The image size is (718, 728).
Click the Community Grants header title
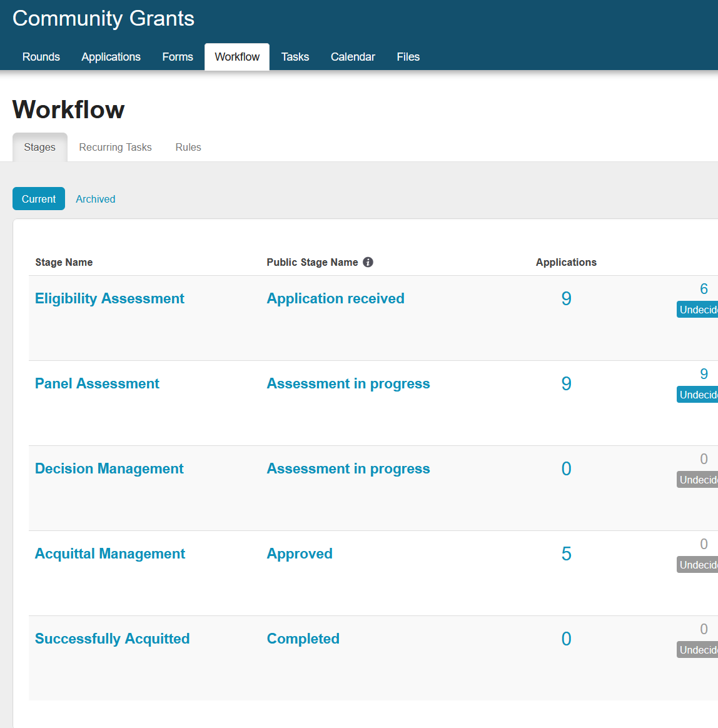[x=103, y=19]
